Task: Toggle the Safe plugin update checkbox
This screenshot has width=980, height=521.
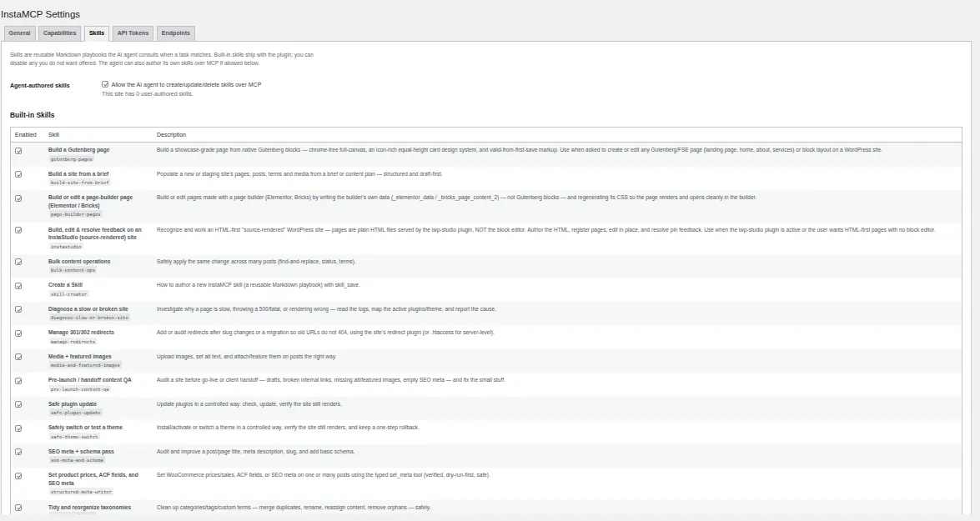Action: 18,404
